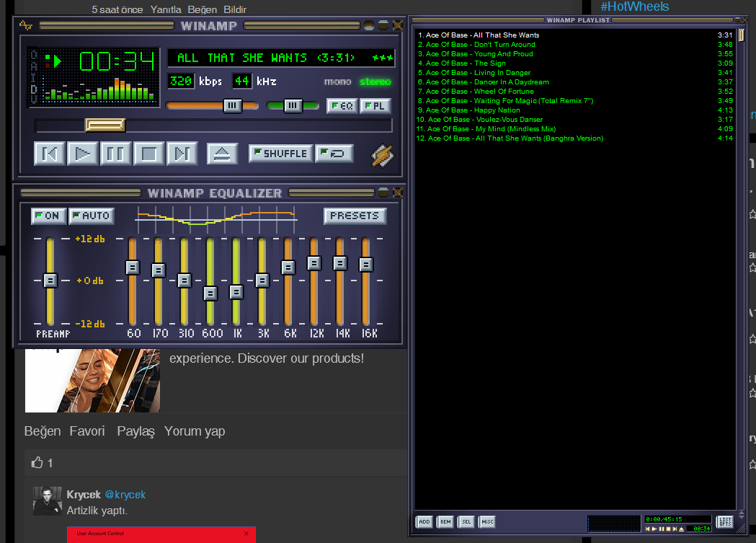The image size is (756, 543).
Task: Click Bildir report link at top
Action: [235, 9]
